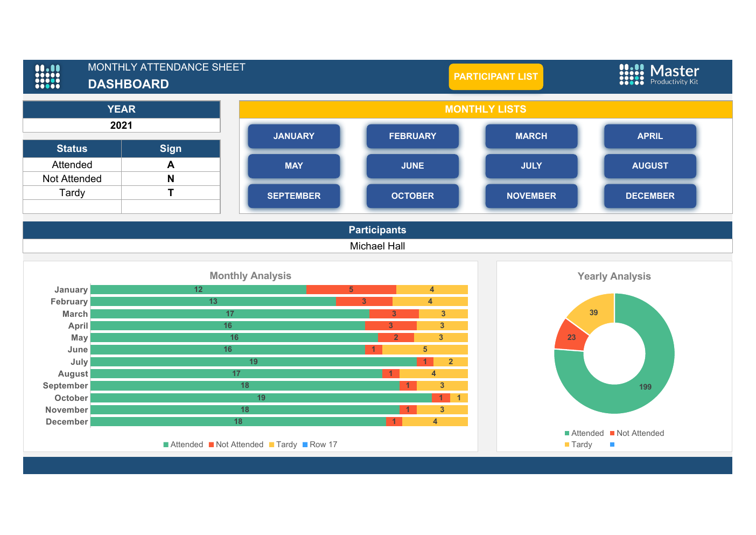Click the red Not Attended swatch in Yearly Analysis legend
This screenshot has height=535, width=756.
coord(612,433)
